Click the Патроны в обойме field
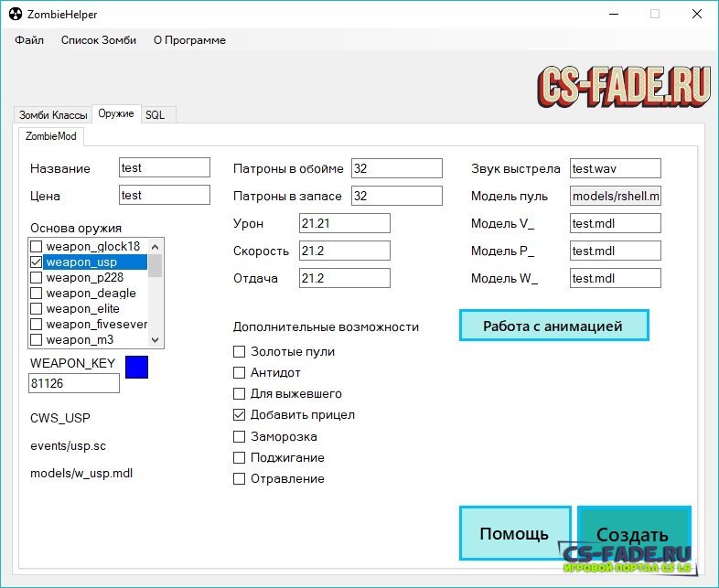Screen dimensions: 719x588 (x=397, y=168)
